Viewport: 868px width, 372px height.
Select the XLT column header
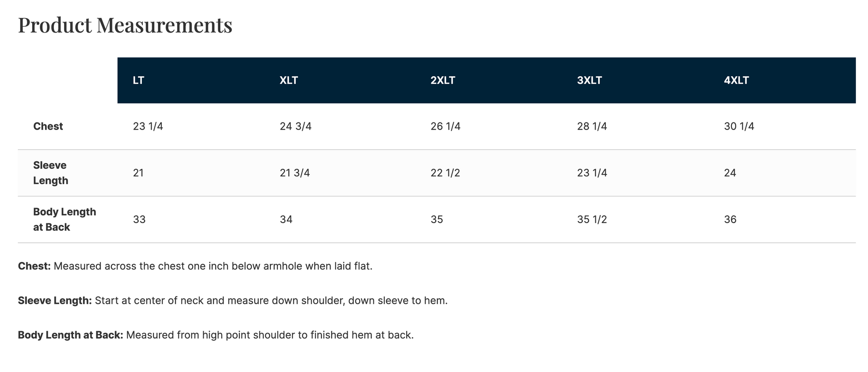click(x=289, y=81)
